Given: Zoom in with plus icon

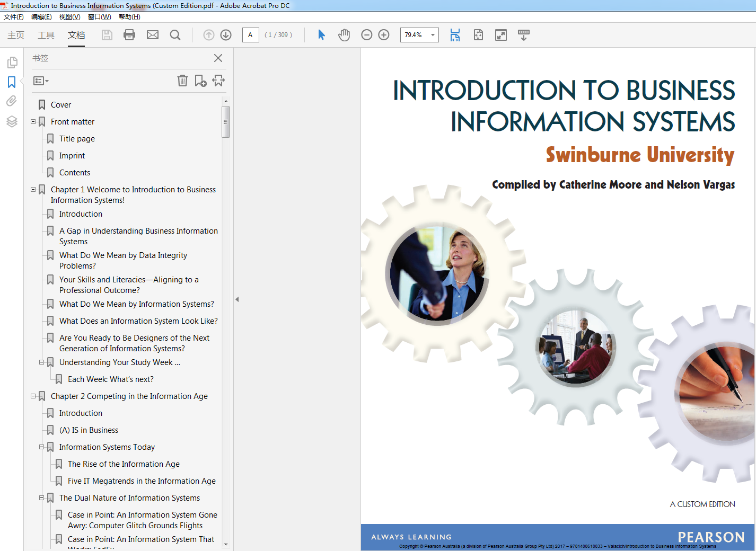Looking at the screenshot, I should [x=384, y=35].
